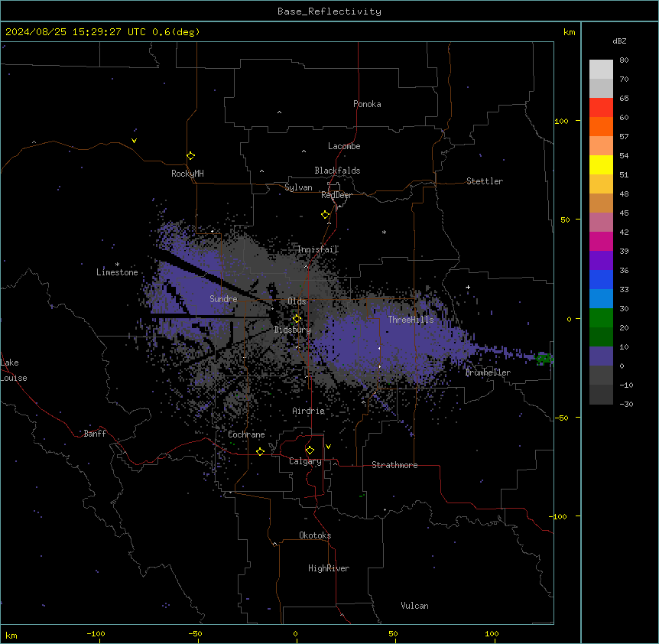This screenshot has height=644, width=659.
Task: Click the Limestone label
Action: (117, 272)
